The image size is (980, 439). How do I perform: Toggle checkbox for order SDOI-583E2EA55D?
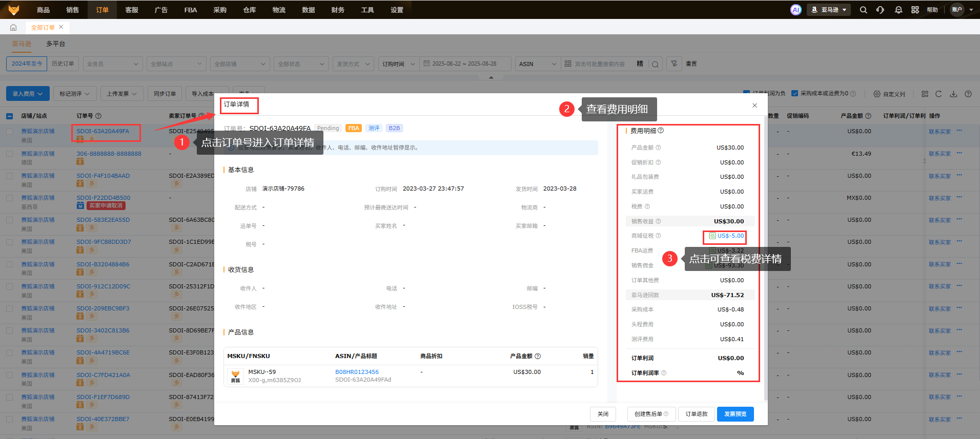9,220
